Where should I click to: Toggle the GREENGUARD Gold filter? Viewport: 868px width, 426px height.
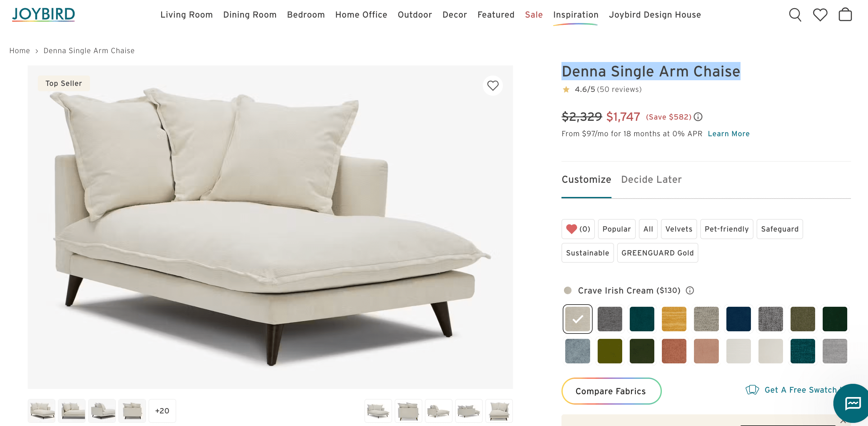pyautogui.click(x=657, y=253)
